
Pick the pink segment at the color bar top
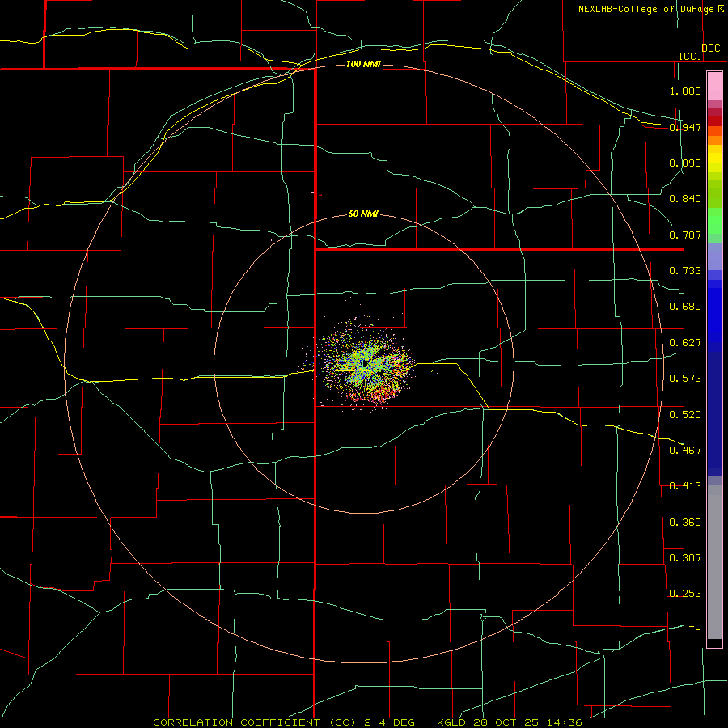pyautogui.click(x=714, y=87)
